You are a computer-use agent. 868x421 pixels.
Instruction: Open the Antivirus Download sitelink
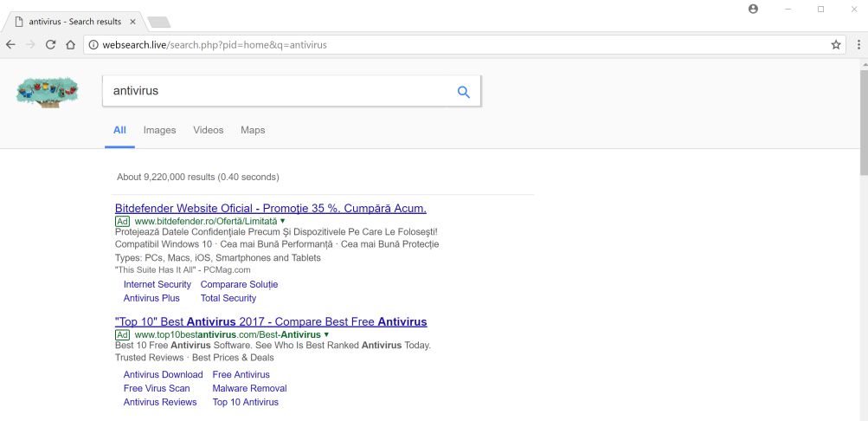pyautogui.click(x=164, y=374)
